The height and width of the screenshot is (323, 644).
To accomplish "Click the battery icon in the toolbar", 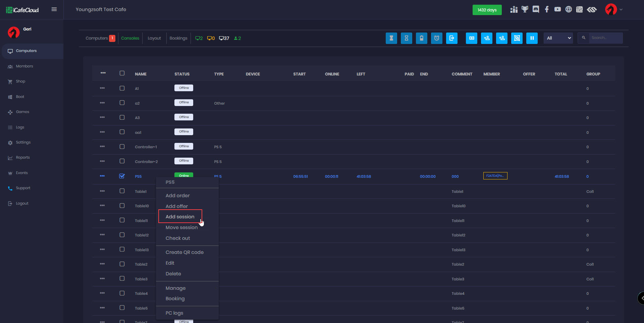I will 421,38.
